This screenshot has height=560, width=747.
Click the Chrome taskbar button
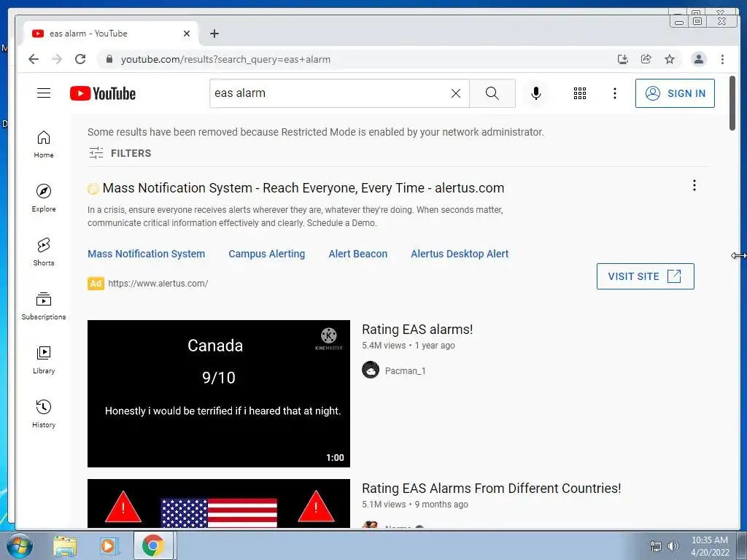pos(153,545)
